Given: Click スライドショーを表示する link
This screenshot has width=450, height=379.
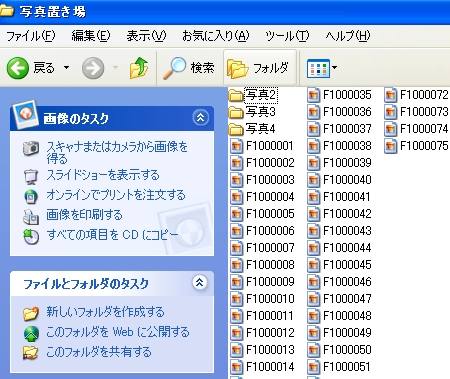Looking at the screenshot, I should click(103, 175).
